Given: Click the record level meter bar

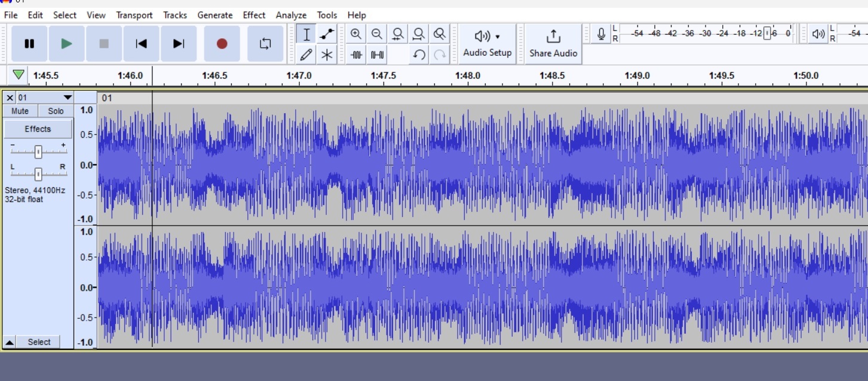Looking at the screenshot, I should click(706, 33).
